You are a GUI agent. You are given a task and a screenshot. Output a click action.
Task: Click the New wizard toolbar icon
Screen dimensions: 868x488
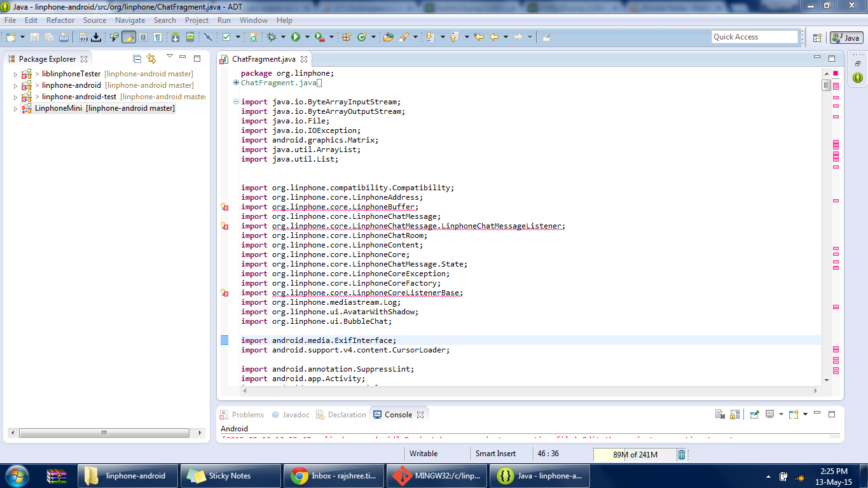[x=11, y=37]
